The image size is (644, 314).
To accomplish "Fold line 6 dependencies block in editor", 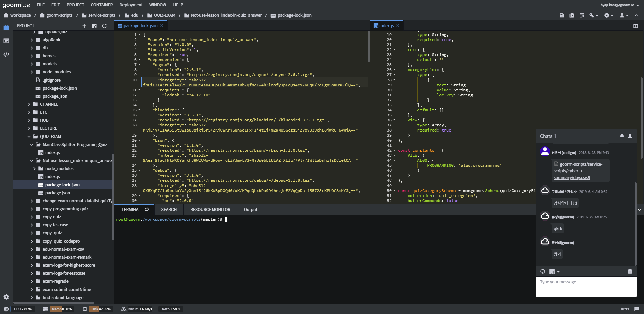I will tap(139, 60).
